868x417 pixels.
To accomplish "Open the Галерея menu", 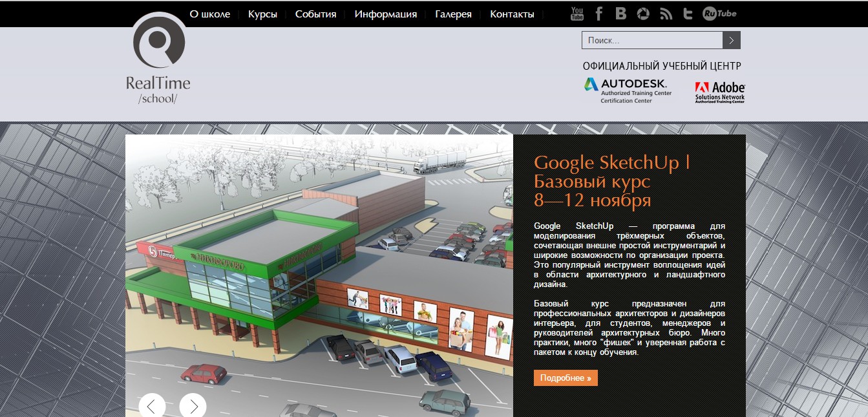I will (453, 14).
